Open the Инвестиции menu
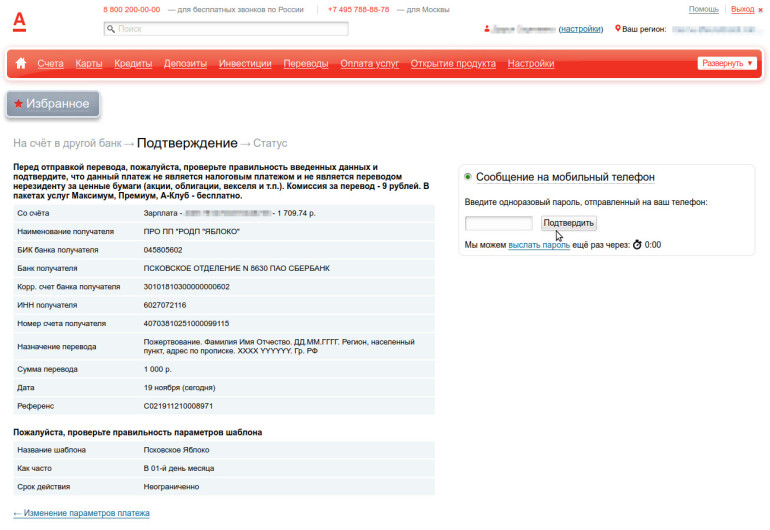 tap(245, 63)
